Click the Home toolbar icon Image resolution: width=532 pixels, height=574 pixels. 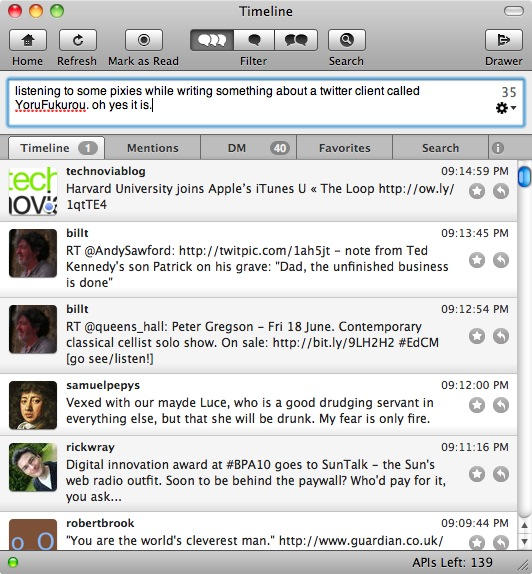[28, 40]
